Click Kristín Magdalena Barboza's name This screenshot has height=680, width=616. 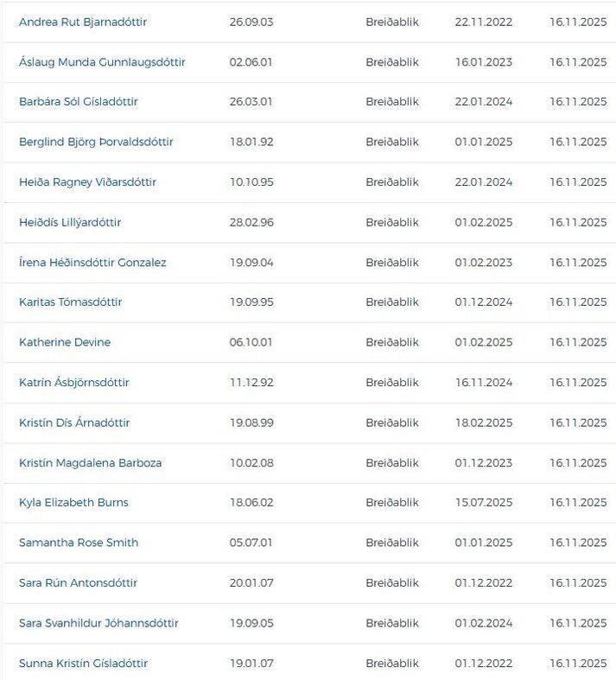coord(90,463)
